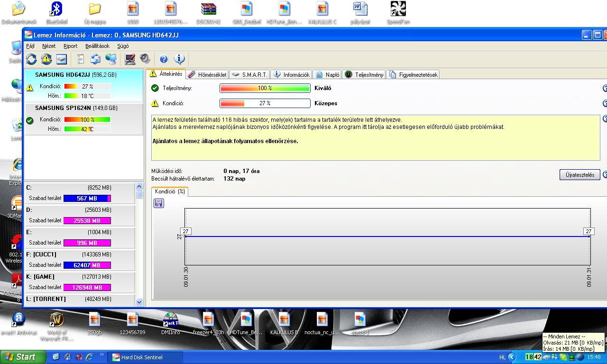Viewport: 607px width, 364px height.
Task: Open the computer configuration toolbar icon
Action: [130, 59]
